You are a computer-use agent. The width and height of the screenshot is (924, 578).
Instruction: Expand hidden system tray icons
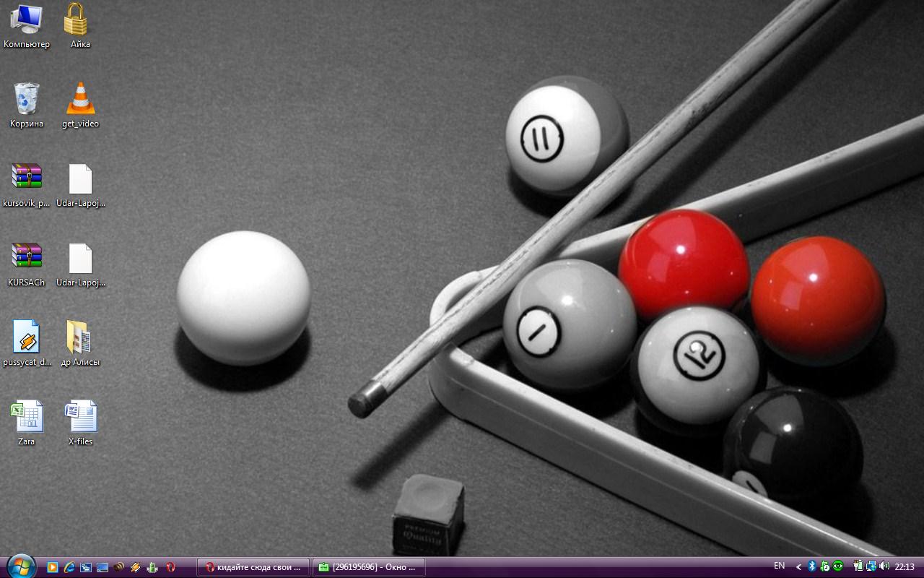point(798,567)
